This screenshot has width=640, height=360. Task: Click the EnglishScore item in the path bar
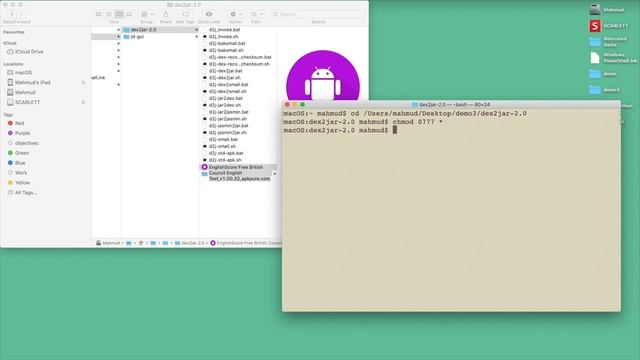(x=246, y=243)
